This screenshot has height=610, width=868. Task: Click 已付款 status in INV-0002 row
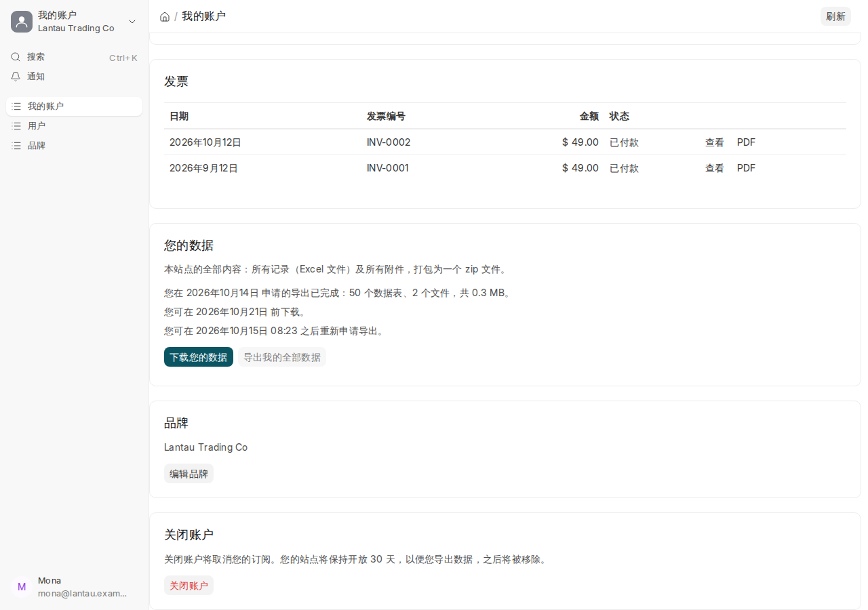point(624,142)
